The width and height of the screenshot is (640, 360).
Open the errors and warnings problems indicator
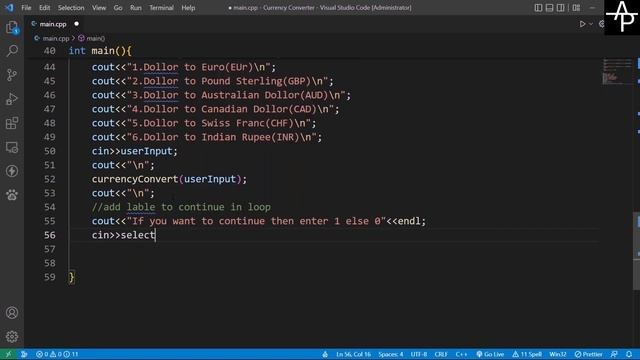click(x=57, y=354)
